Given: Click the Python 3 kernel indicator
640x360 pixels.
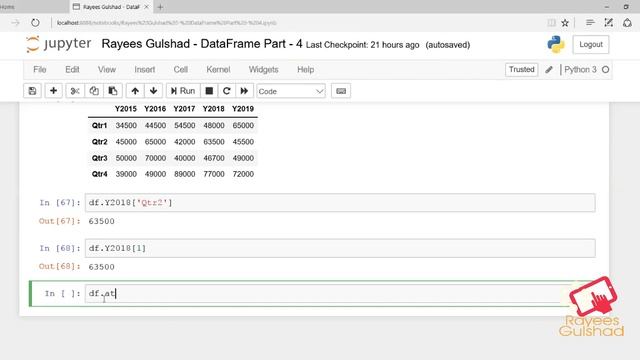Looking at the screenshot, I should pos(580,70).
